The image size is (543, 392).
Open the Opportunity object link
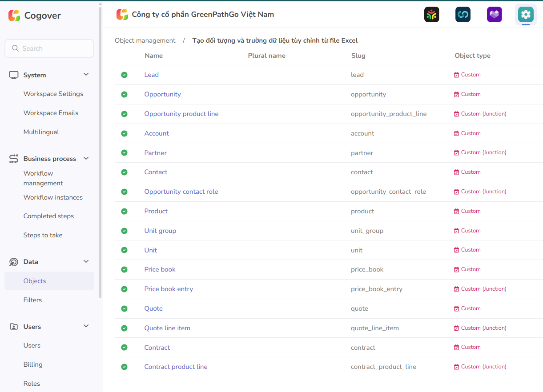point(162,94)
